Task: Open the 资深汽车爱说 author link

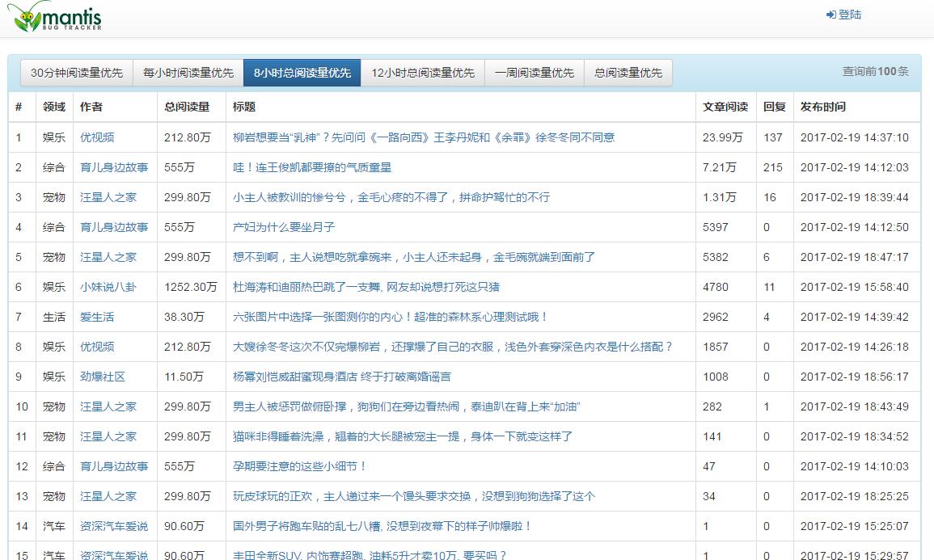Action: (113, 526)
